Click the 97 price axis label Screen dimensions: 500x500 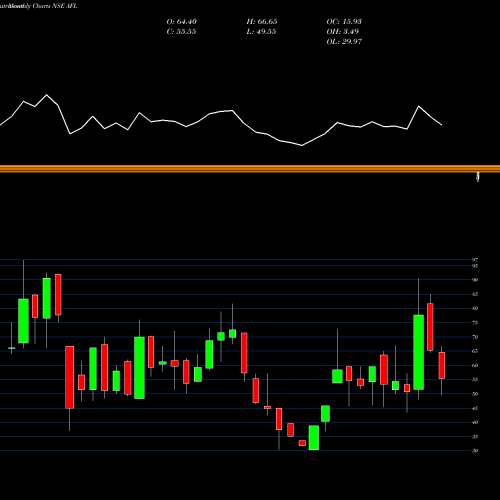click(x=475, y=260)
